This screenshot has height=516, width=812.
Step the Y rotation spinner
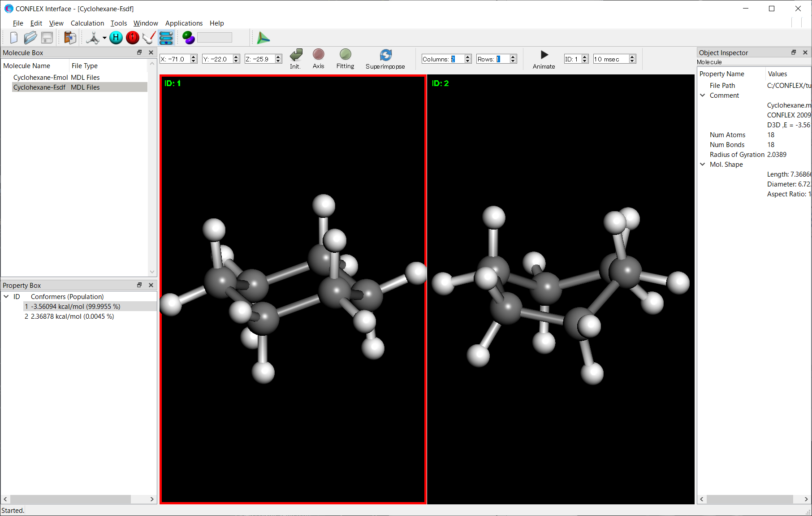236,59
